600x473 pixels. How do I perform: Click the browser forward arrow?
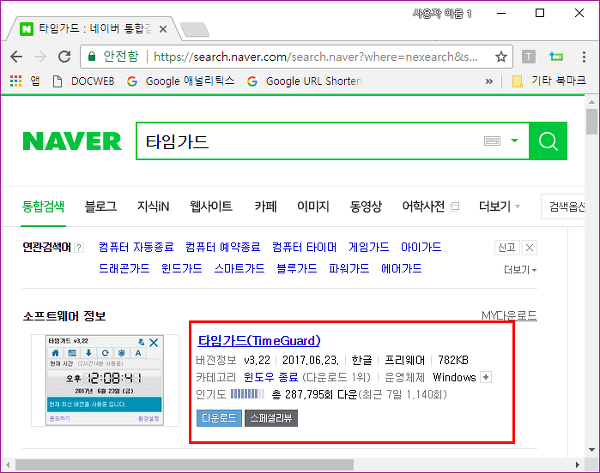coord(40,57)
